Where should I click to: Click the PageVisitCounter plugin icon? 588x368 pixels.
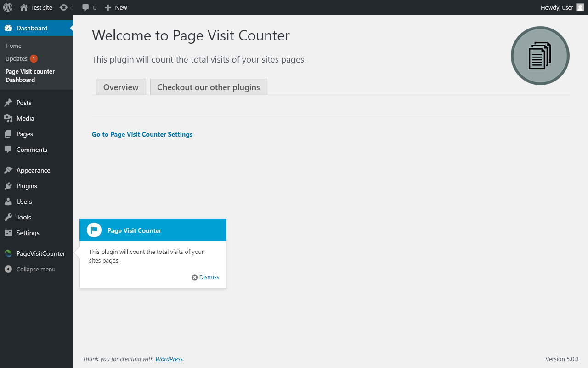point(8,253)
